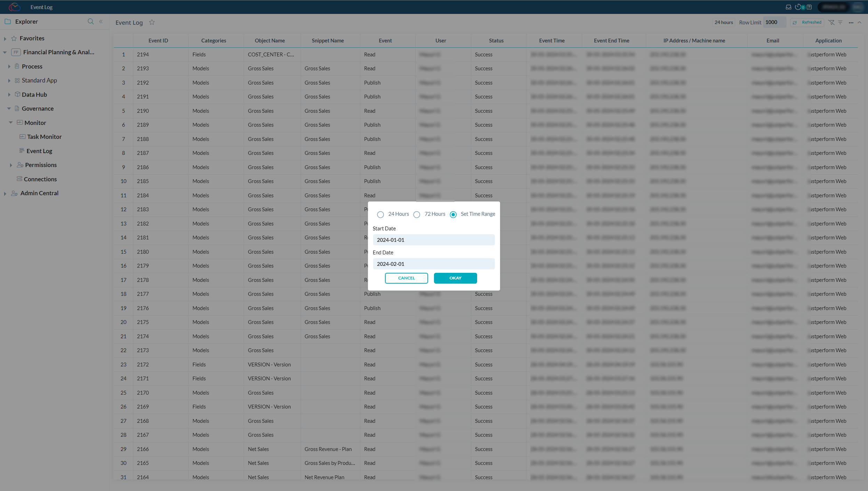Viewport: 868px width, 491px height.
Task: Collapse the Governance section
Action: (x=9, y=108)
